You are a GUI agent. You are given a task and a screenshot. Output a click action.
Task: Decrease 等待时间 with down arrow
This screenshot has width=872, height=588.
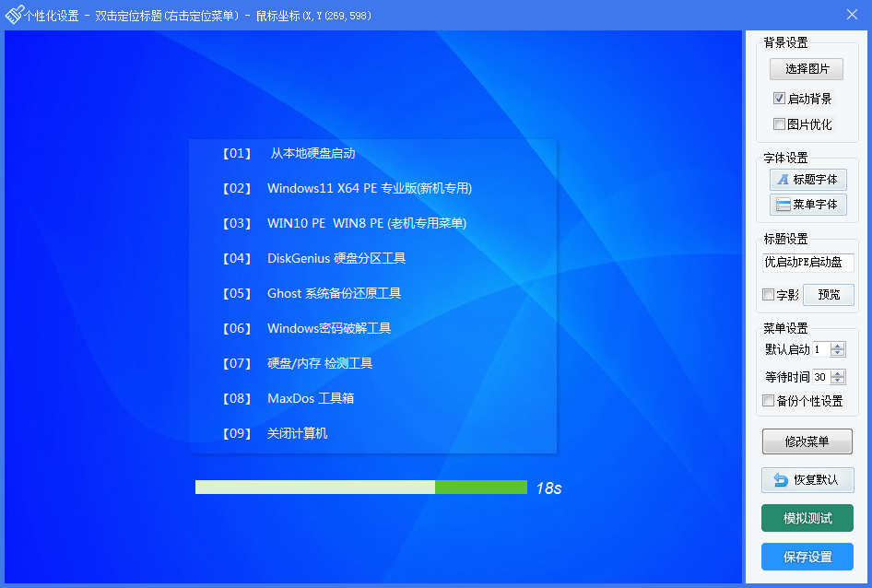[x=838, y=381]
